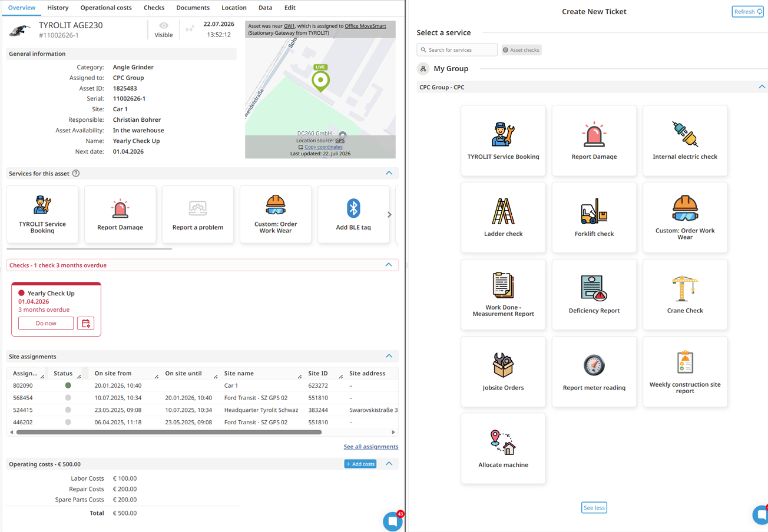Collapse the Site assignments section

[389, 356]
